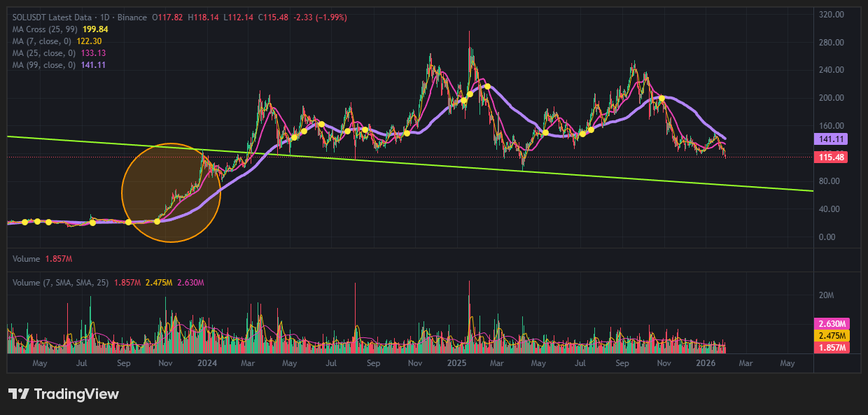
Task: Click the 2024 label on time axis
Action: click(207, 363)
